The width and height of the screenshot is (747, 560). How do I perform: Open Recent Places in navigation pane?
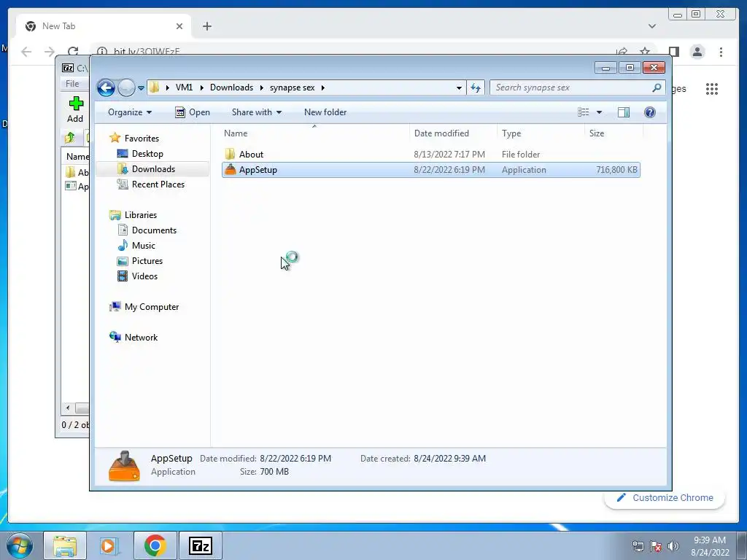[x=158, y=184]
